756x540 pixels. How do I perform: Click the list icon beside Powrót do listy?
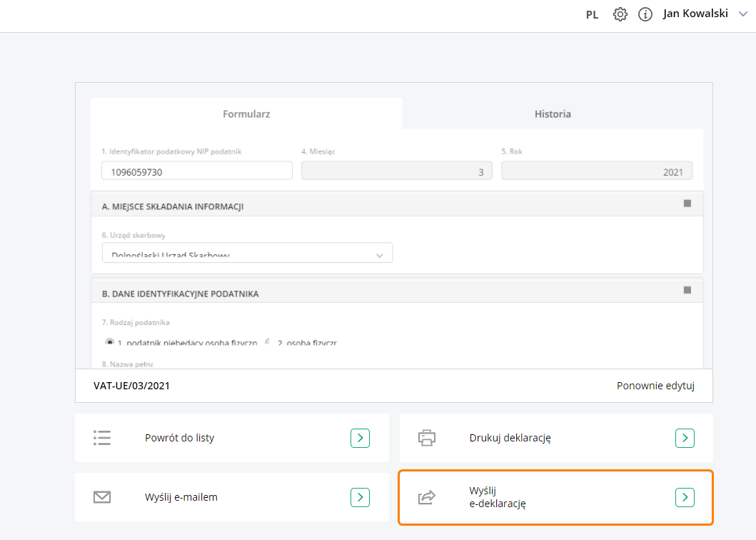point(102,438)
